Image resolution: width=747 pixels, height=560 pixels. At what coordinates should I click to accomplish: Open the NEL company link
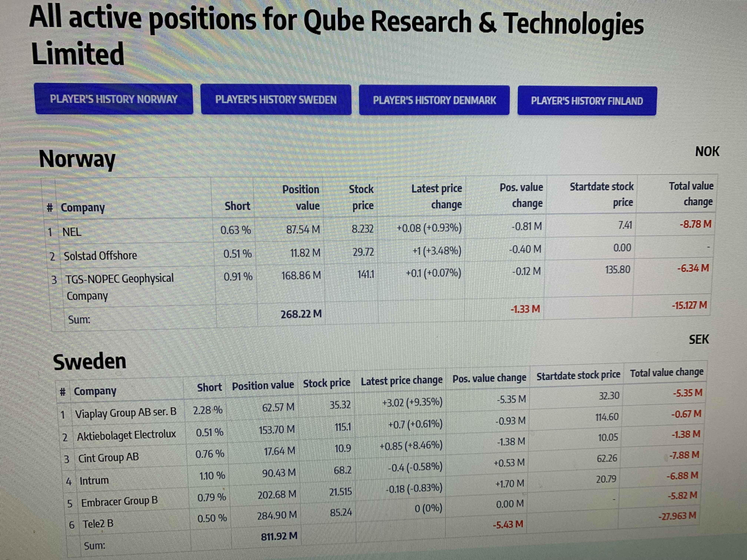[72, 232]
